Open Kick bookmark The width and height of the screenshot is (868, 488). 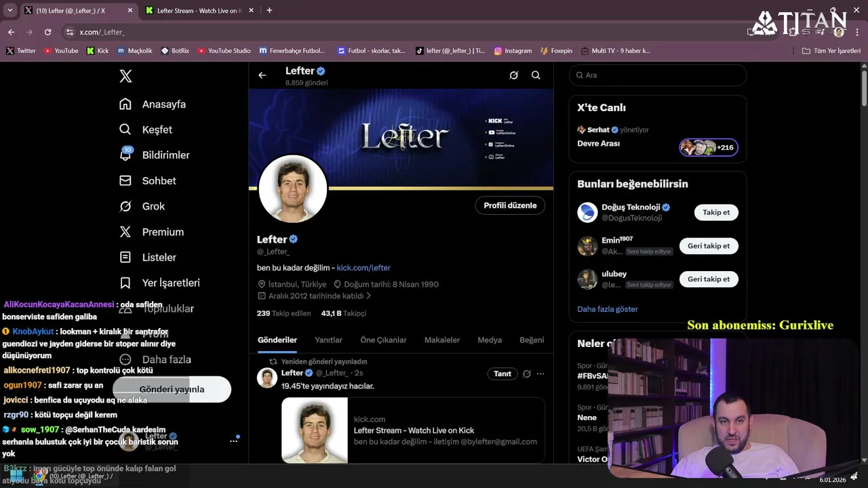coord(98,51)
